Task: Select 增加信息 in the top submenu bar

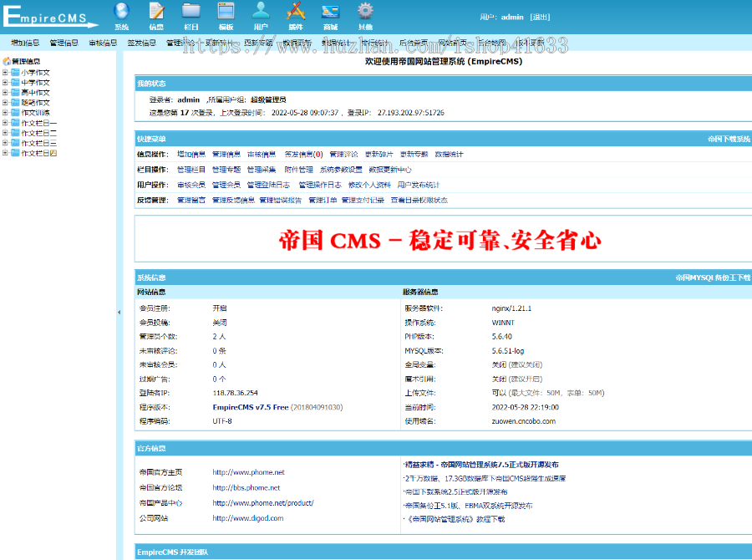Action: pyautogui.click(x=25, y=43)
